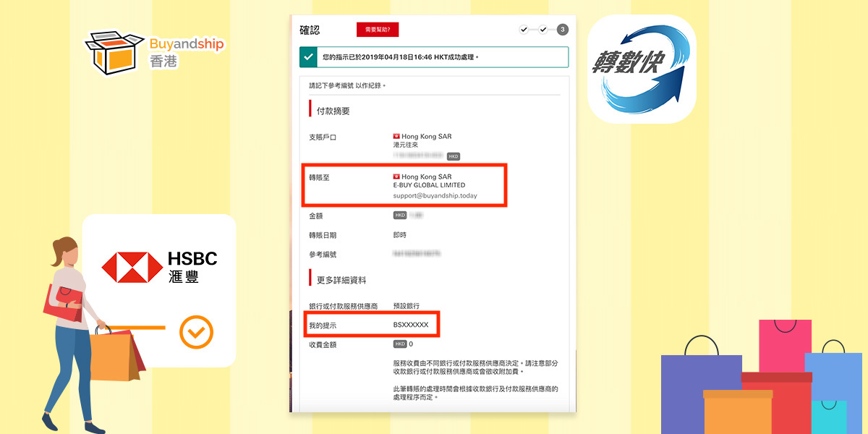Click the FPS 轉數快 app icon
868x434 pixels.
tap(641, 69)
